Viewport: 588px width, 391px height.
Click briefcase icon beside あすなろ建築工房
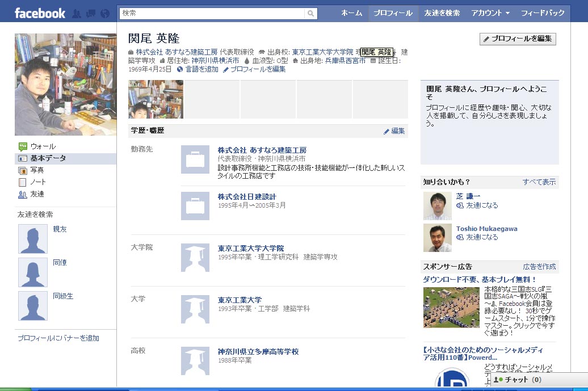(195, 159)
